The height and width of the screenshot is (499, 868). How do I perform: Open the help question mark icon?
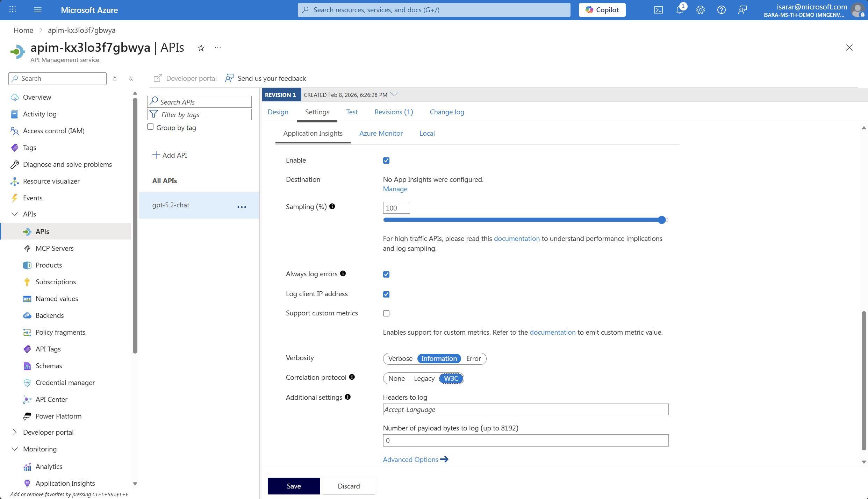coord(721,10)
